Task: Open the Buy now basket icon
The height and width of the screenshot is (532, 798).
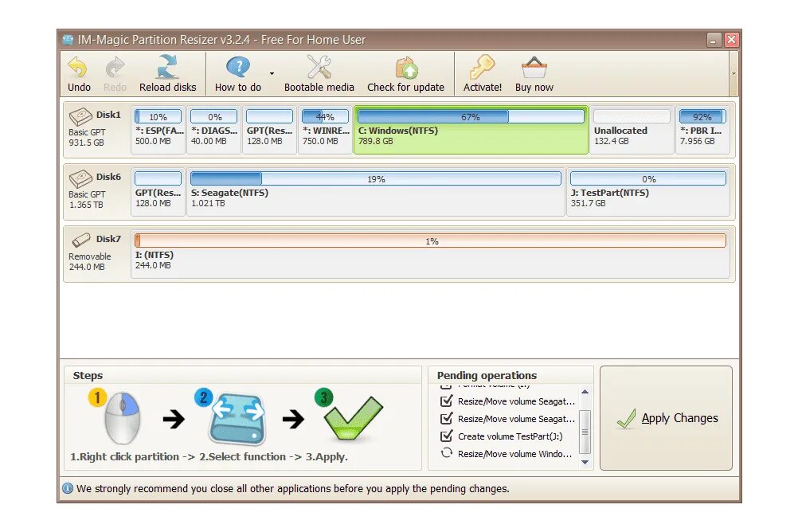Action: point(534,68)
